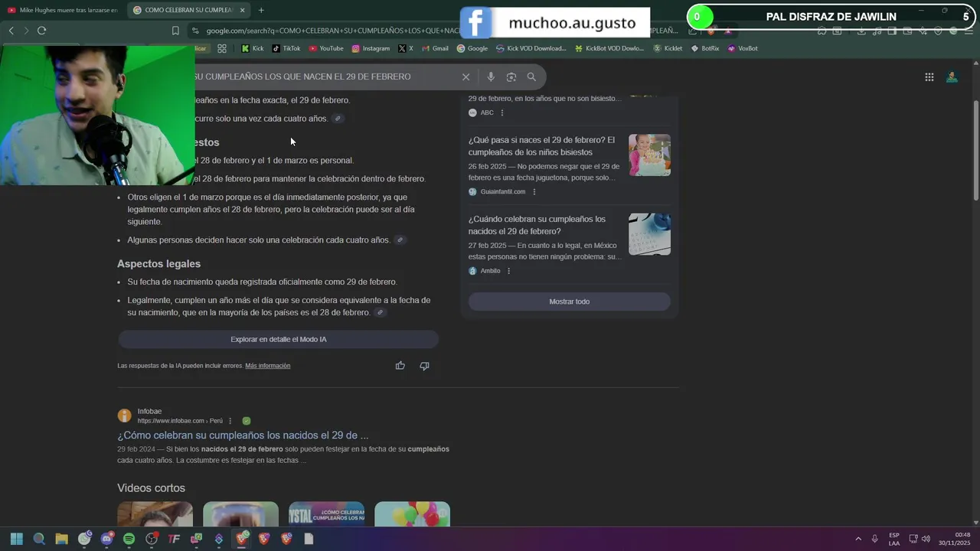
Task: Reload the current page
Action: [41, 31]
